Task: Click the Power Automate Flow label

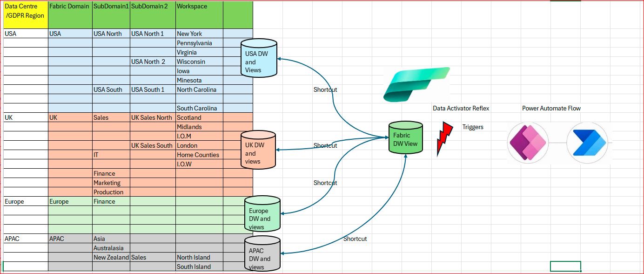Action: click(551, 108)
